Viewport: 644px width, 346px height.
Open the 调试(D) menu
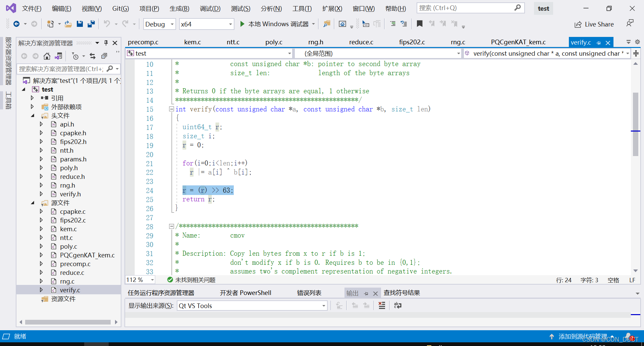point(210,8)
